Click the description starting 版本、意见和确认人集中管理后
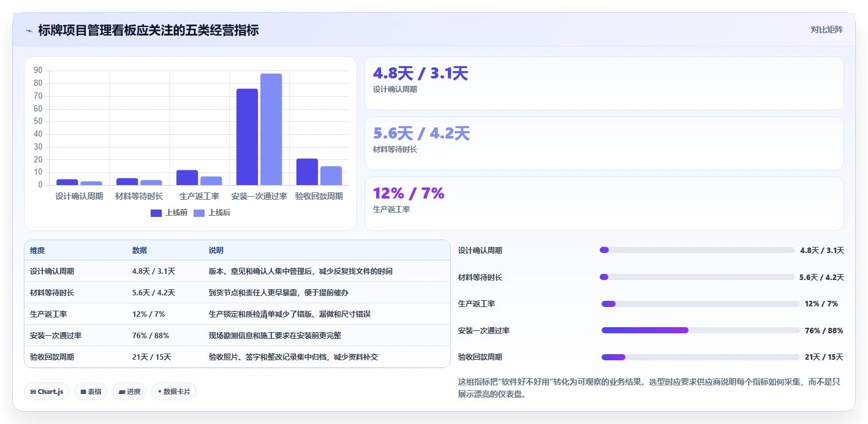 pos(301,271)
